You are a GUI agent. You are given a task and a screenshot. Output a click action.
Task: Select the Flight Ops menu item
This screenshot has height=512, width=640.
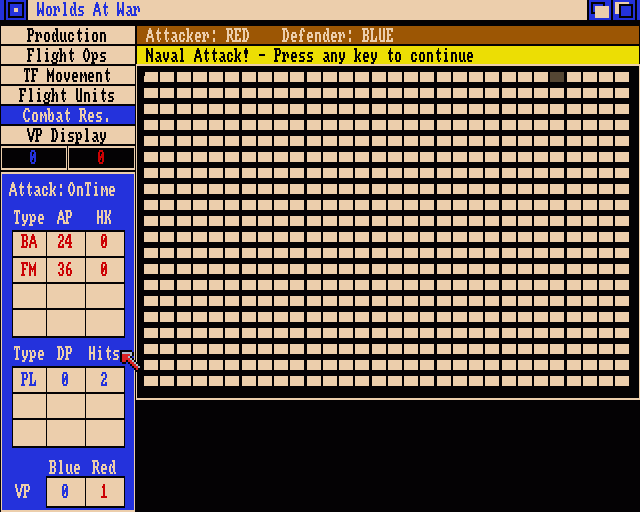point(67,55)
